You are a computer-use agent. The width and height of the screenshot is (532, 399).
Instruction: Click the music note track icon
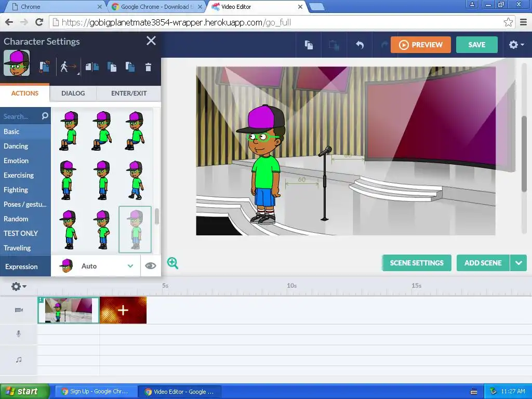coord(19,360)
